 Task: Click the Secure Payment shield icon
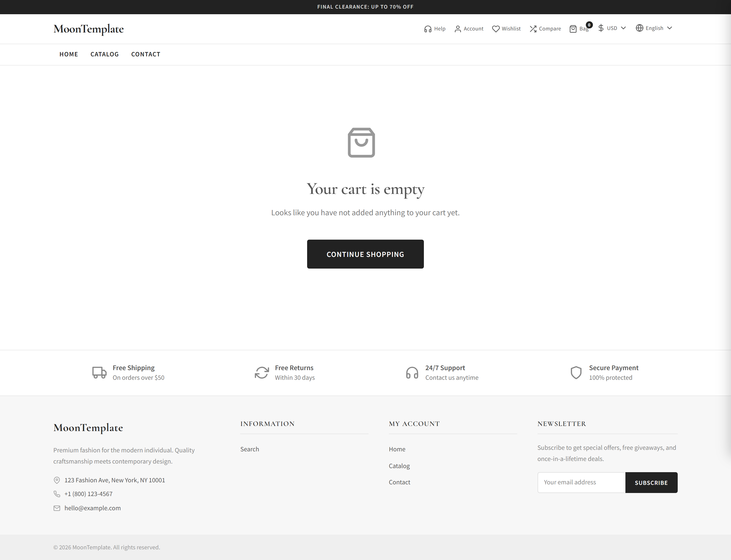coord(576,372)
